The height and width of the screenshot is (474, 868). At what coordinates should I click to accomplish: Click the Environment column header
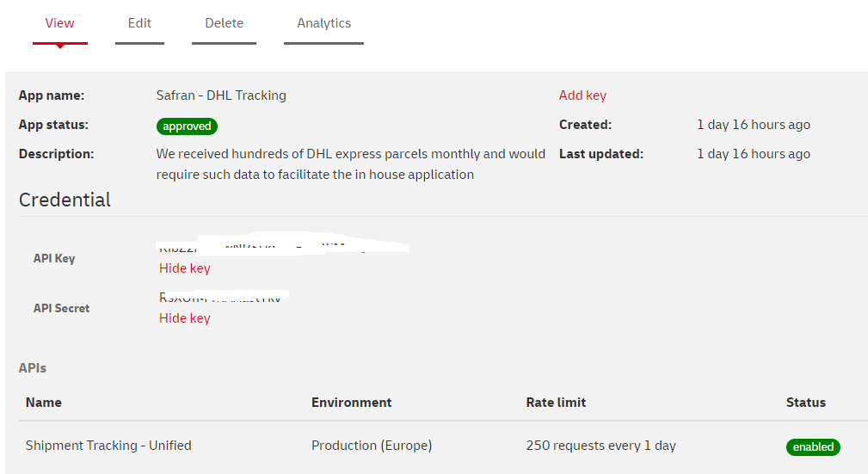coord(351,403)
